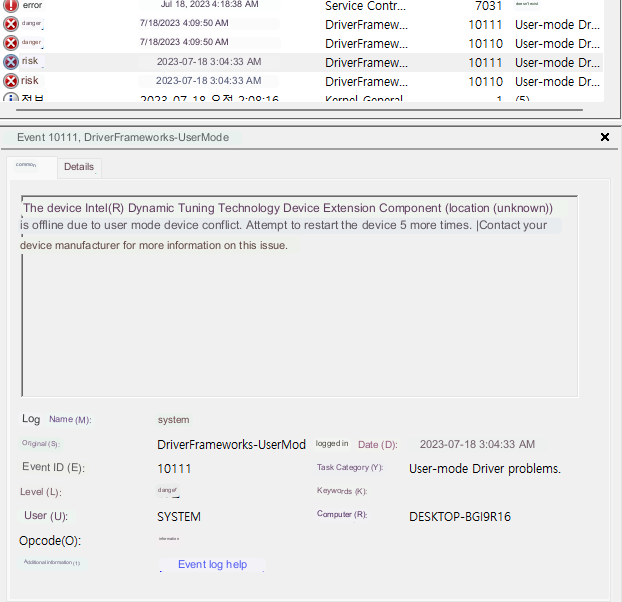Image resolution: width=622 pixels, height=602 pixels.
Task: Click the computer name DESKTOP-BGI9R16
Action: (460, 516)
